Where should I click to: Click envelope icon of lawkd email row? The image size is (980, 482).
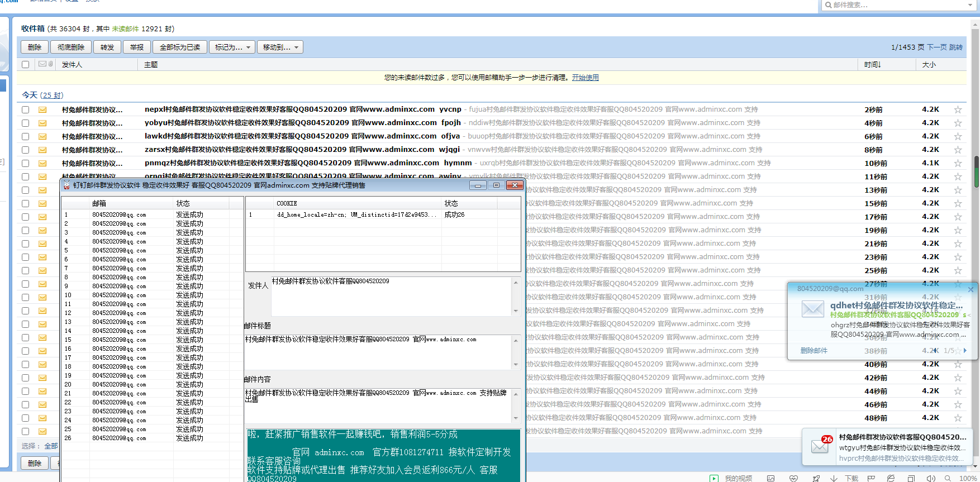pyautogui.click(x=42, y=136)
